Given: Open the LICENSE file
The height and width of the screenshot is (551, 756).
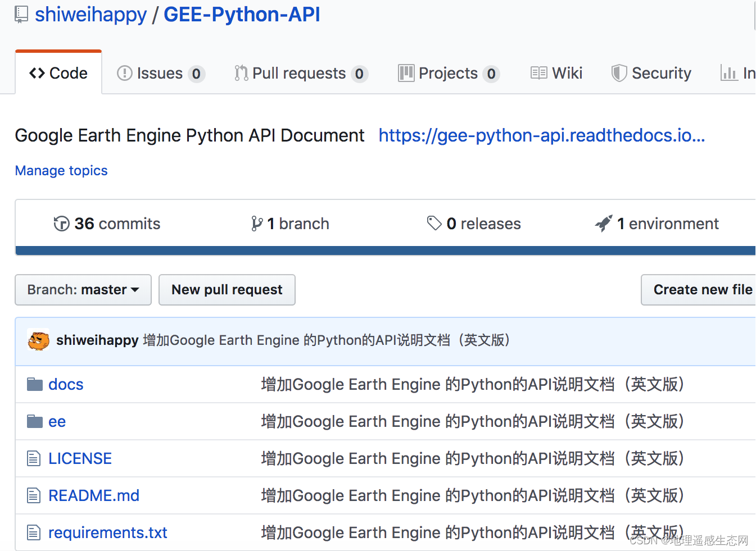Looking at the screenshot, I should pos(80,459).
